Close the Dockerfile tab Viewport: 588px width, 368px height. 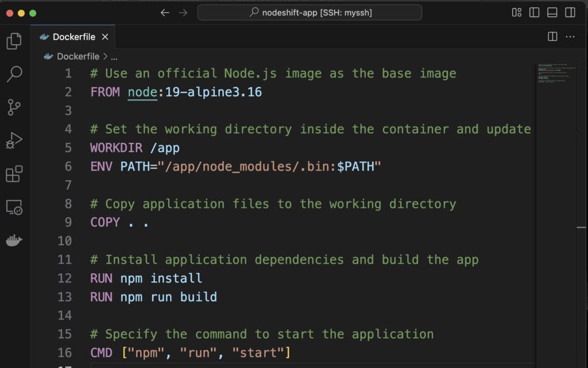coord(105,37)
